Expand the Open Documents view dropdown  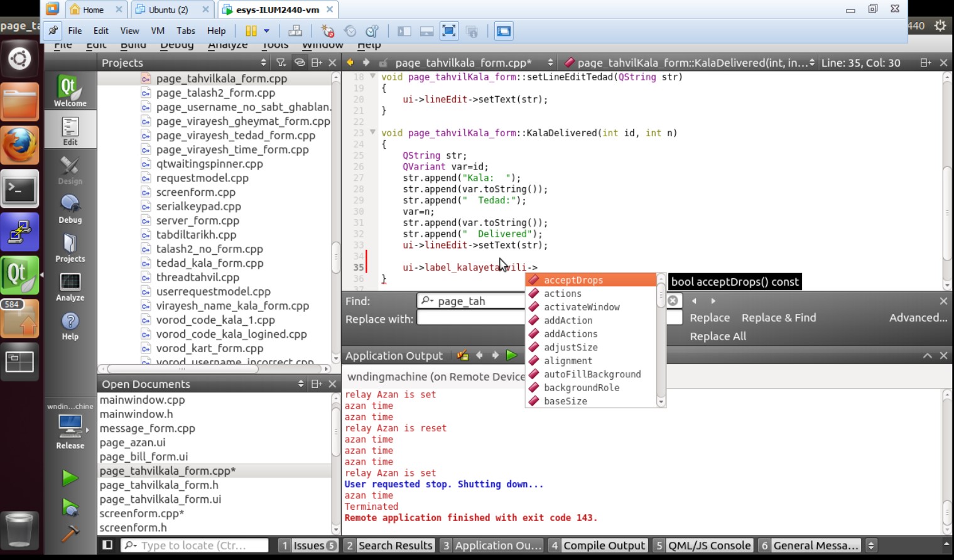coord(301,384)
